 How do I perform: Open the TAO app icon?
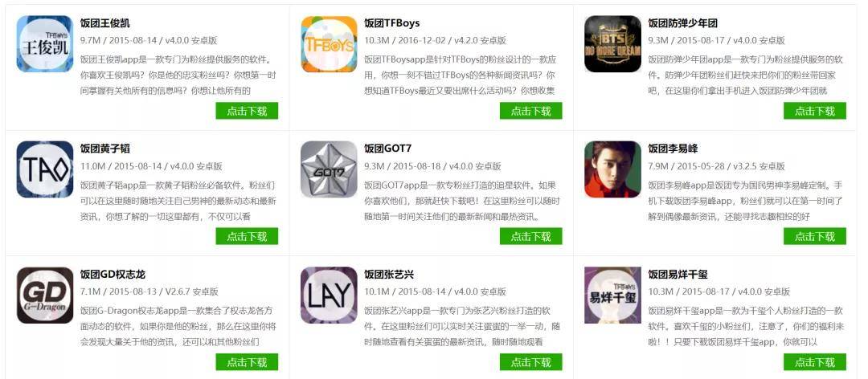(45, 169)
